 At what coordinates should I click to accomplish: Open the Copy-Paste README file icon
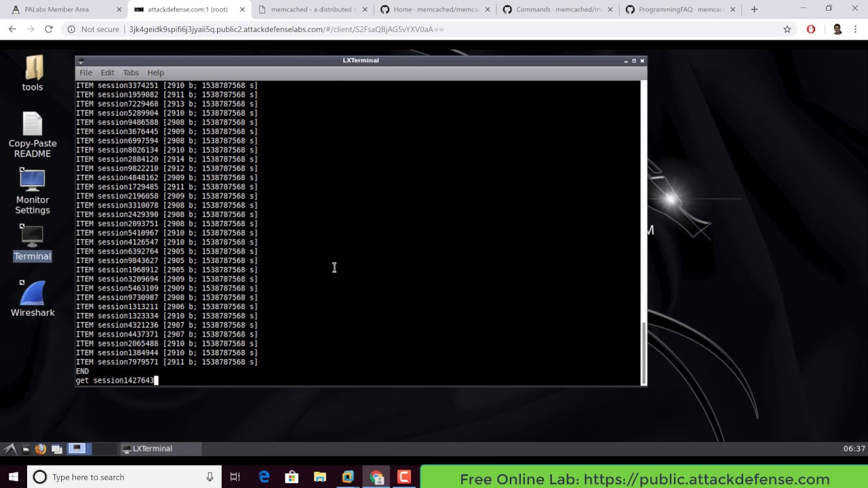(x=33, y=135)
